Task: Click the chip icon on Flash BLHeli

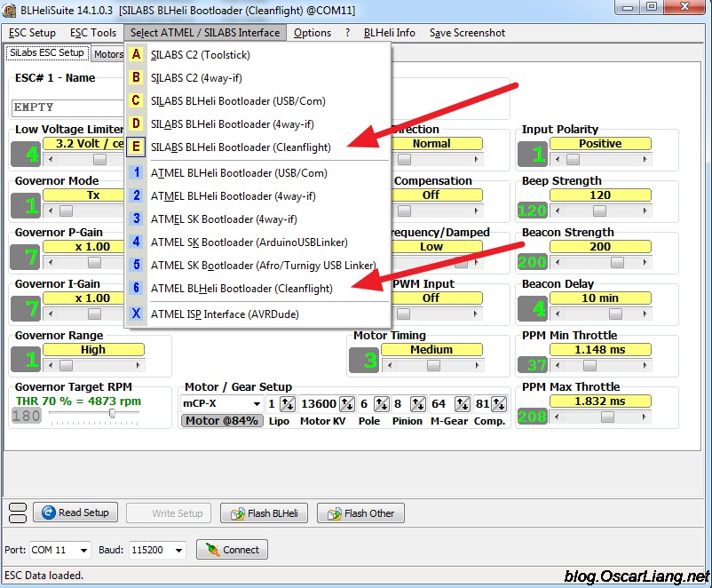Action: coord(237,513)
